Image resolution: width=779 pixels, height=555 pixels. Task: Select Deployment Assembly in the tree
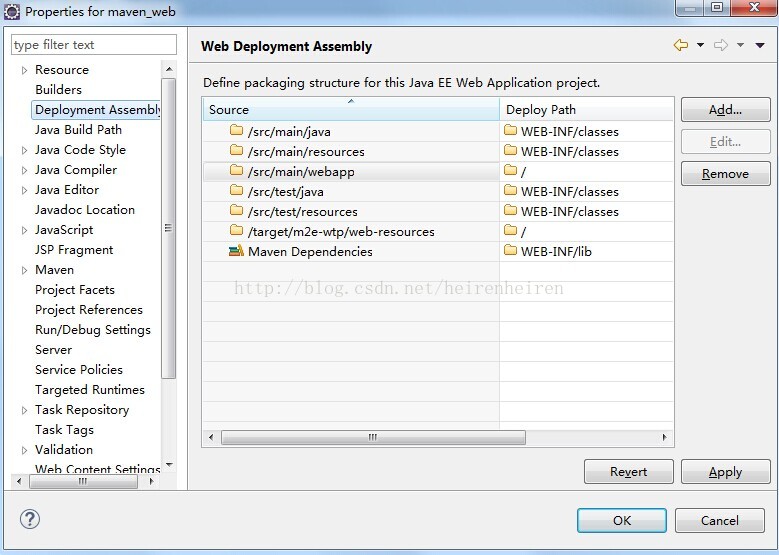[97, 110]
